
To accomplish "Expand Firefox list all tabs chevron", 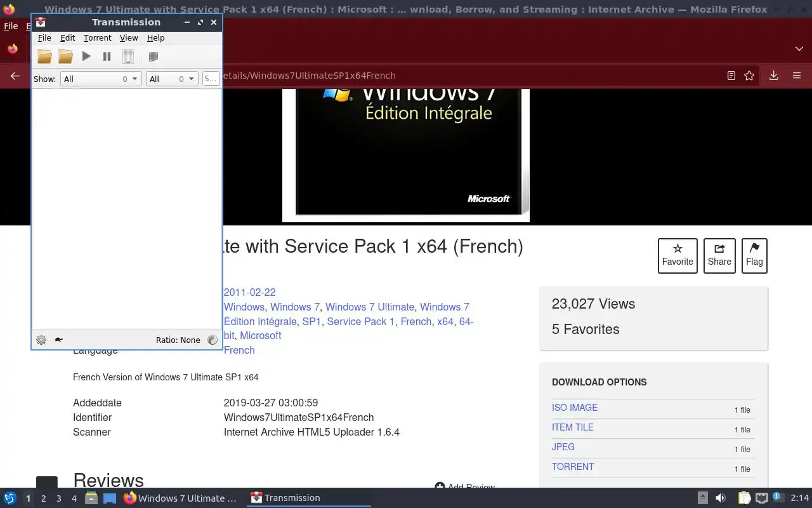I will tap(799, 49).
